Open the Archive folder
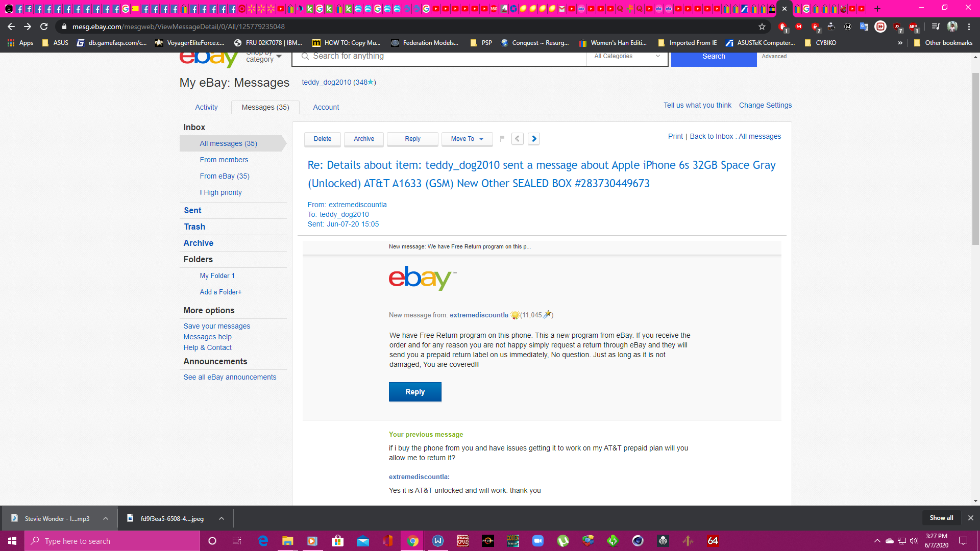The height and width of the screenshot is (551, 980). (x=199, y=243)
